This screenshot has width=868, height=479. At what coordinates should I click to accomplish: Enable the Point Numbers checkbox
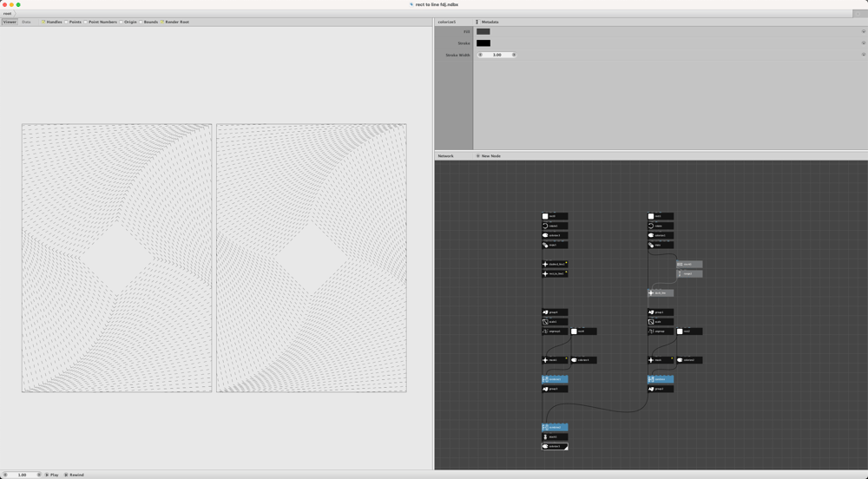tap(85, 22)
